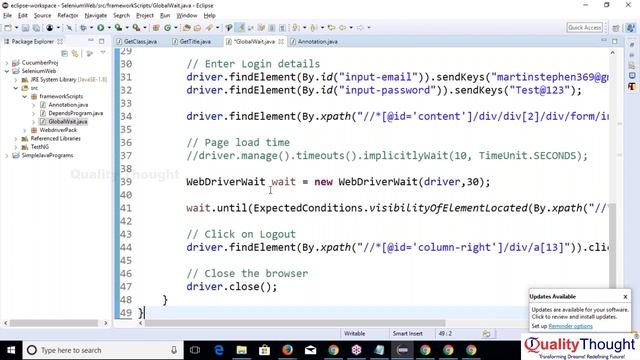Viewport: 640px width, 360px height.
Task: Open Firefox from the taskbar
Action: 287,350
